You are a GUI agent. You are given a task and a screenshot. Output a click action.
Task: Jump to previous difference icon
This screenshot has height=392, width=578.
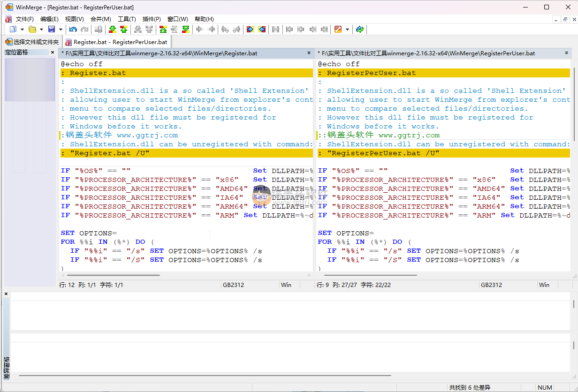[124, 29]
